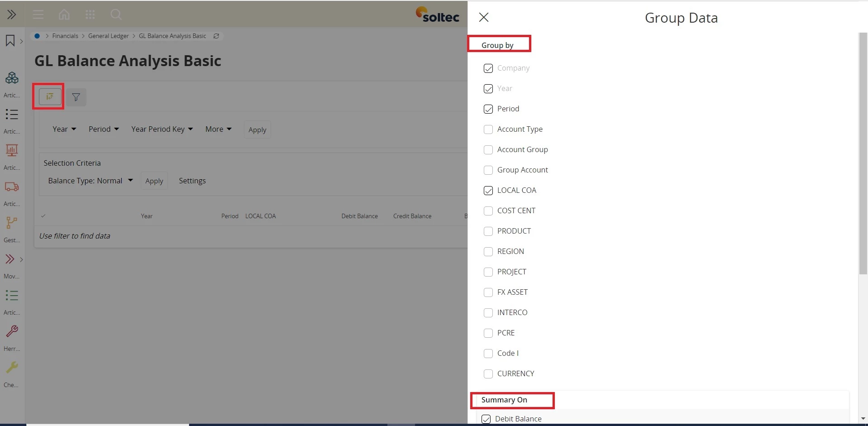Expand the Year Period Key dropdown

(162, 129)
